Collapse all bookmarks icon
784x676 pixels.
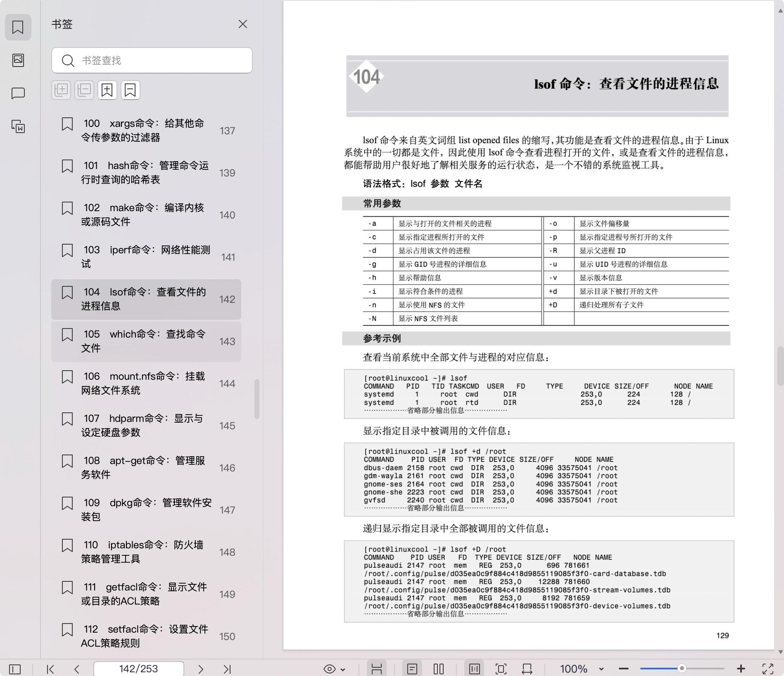point(84,90)
